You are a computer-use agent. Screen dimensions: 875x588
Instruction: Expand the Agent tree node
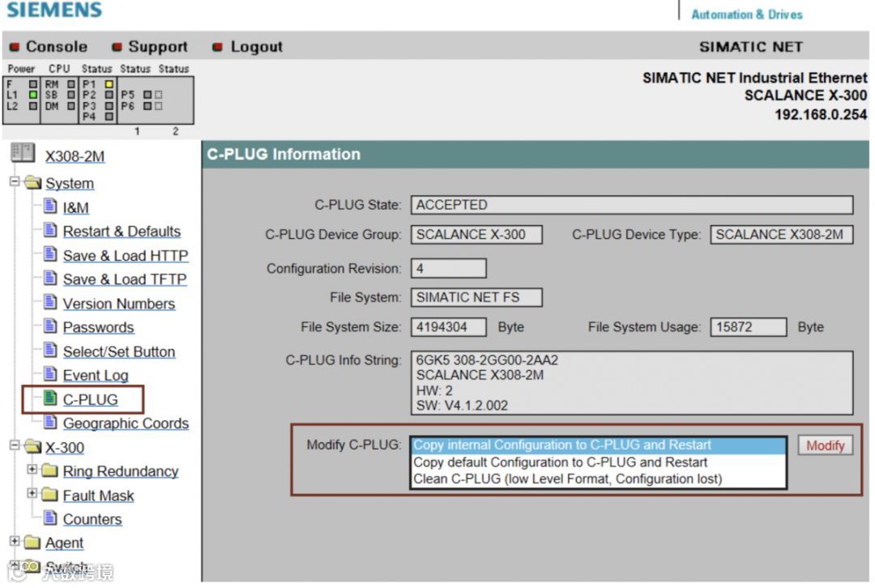(15, 541)
